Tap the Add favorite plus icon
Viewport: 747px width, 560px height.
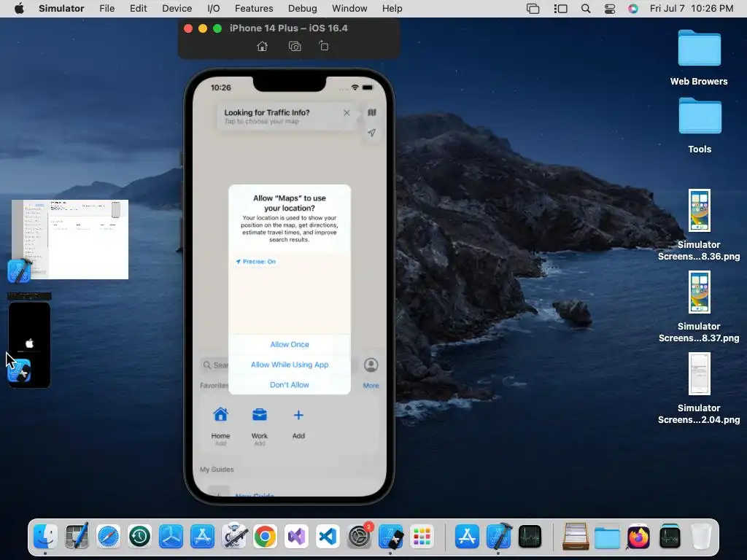(298, 415)
